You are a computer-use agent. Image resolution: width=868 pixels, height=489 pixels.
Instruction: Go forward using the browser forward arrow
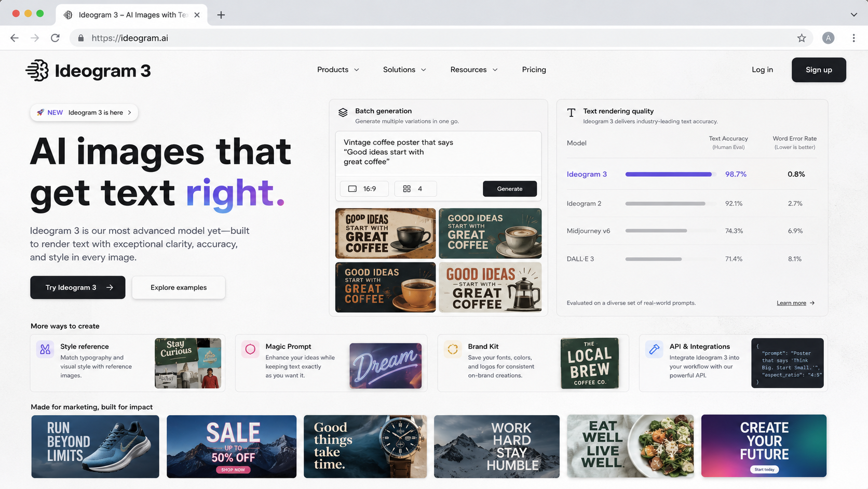click(x=35, y=38)
